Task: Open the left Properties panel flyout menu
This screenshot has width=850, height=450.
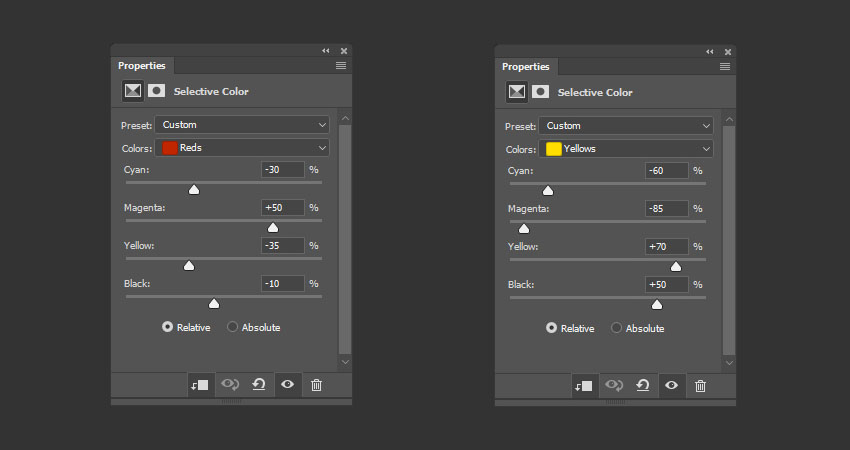Action: point(341,65)
